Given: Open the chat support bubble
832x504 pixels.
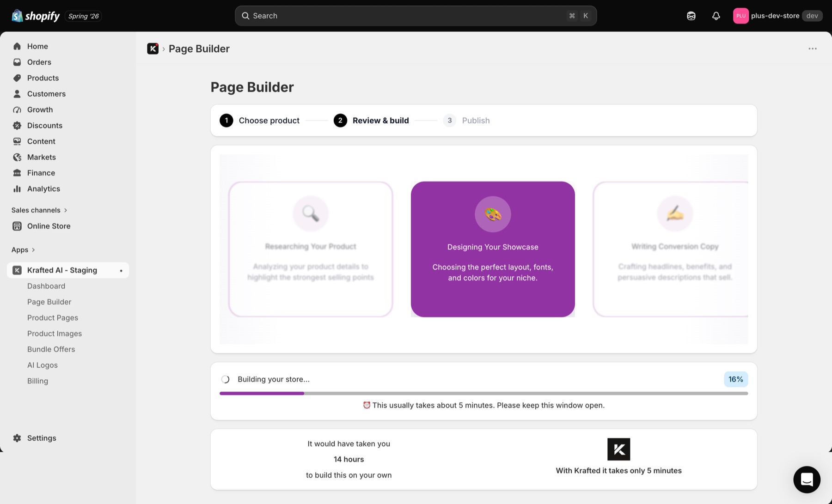Looking at the screenshot, I should pos(807,480).
